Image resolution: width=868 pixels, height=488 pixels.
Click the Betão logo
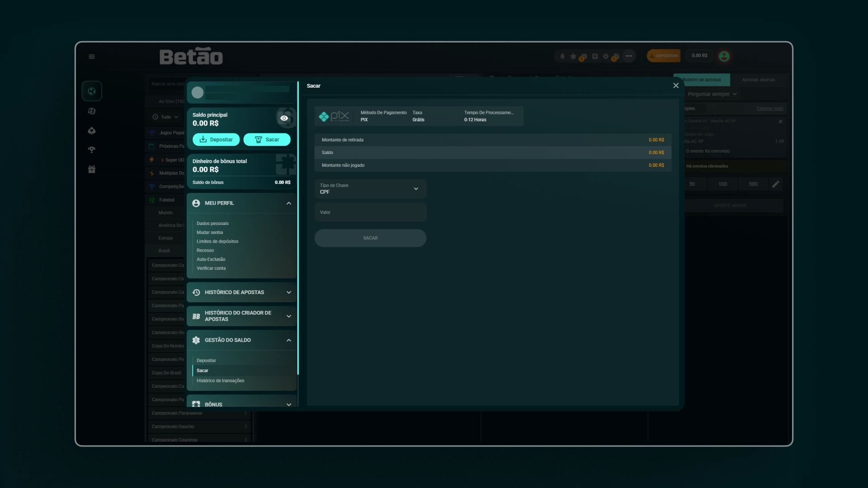pos(191,57)
